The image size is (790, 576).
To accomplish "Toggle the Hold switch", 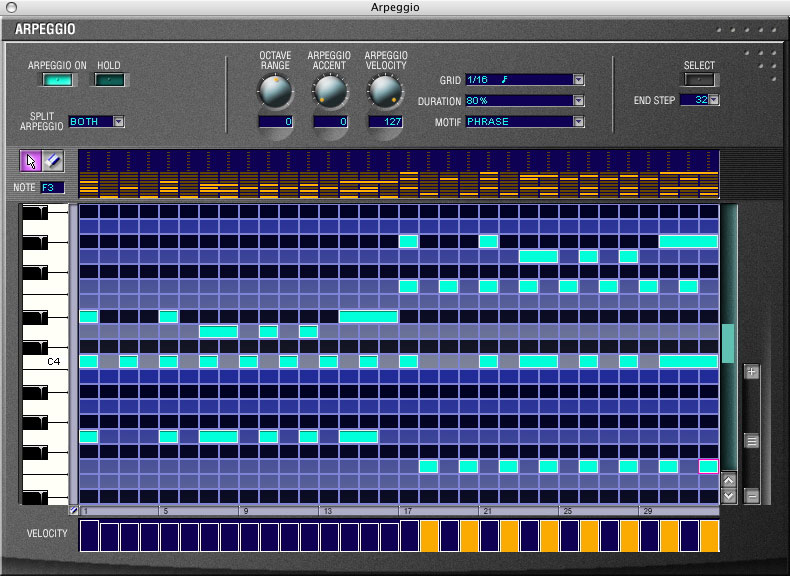I will click(x=109, y=81).
